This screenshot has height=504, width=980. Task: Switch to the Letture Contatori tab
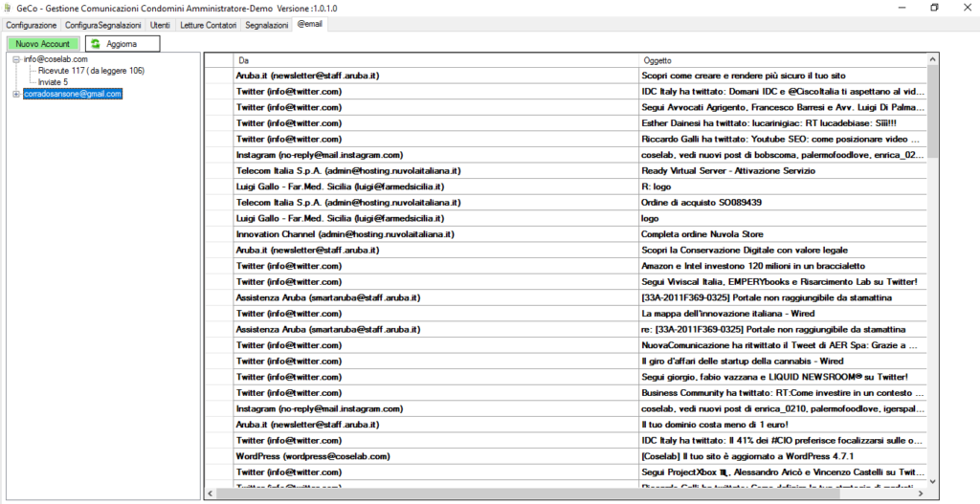tap(208, 26)
